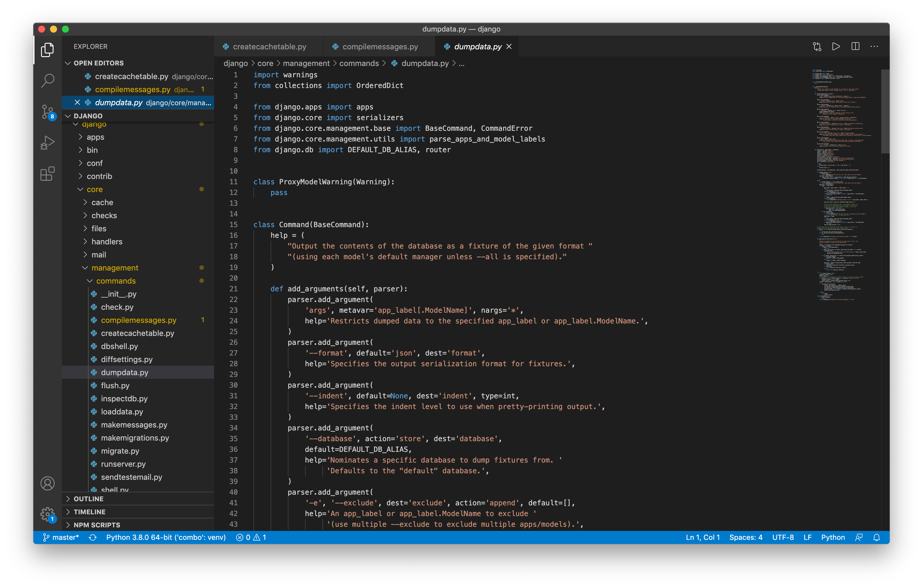The height and width of the screenshot is (588, 923).
Task: Open the Accounts icon in activity bar
Action: point(48,483)
